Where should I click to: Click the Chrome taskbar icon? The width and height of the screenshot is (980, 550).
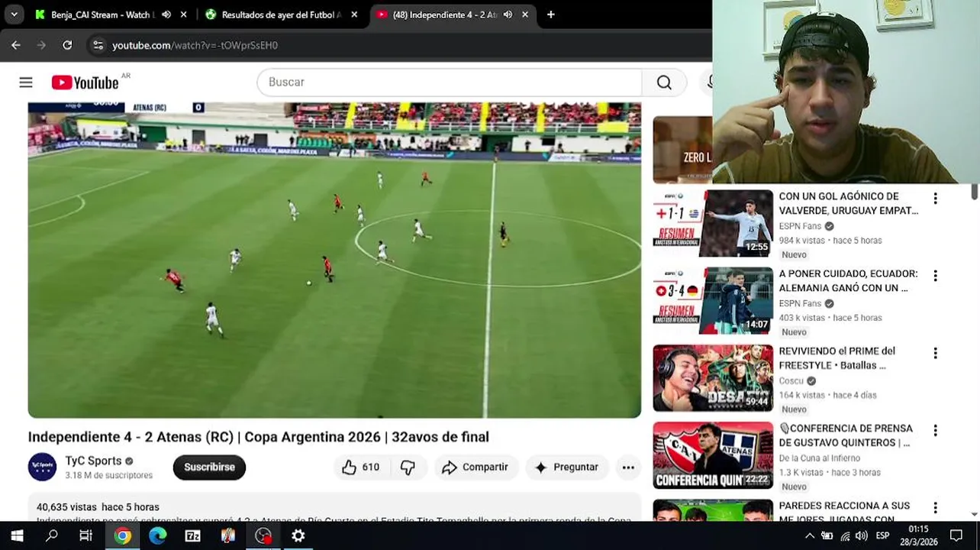pyautogui.click(x=122, y=535)
